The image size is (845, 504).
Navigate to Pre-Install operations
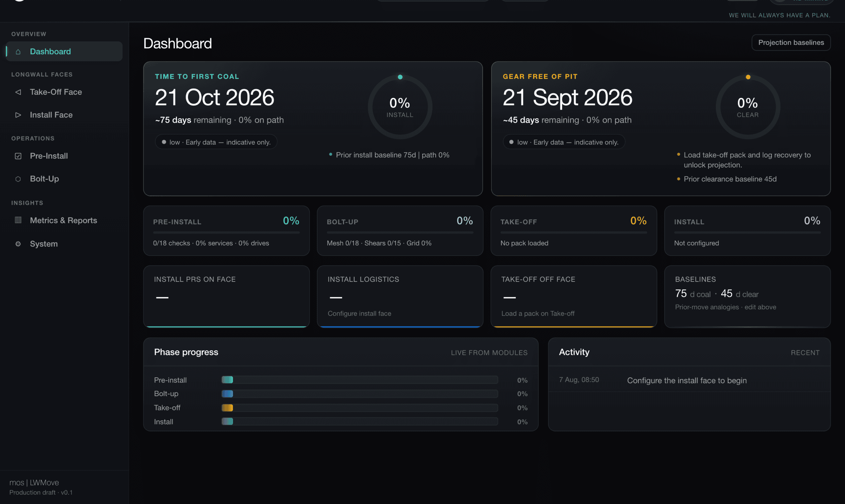(x=64, y=156)
